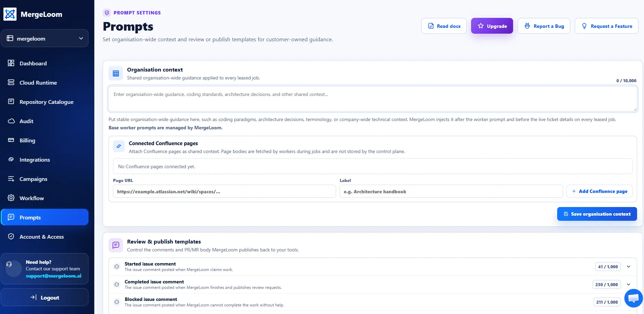This screenshot has width=644, height=314.
Task: Click the Connected Confluence pages link icon
Action: click(119, 146)
